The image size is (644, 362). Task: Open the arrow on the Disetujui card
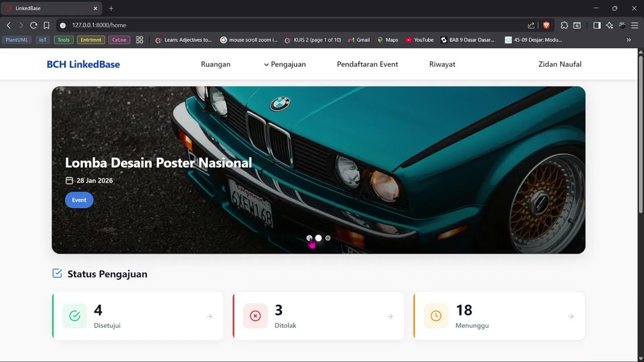tap(209, 316)
